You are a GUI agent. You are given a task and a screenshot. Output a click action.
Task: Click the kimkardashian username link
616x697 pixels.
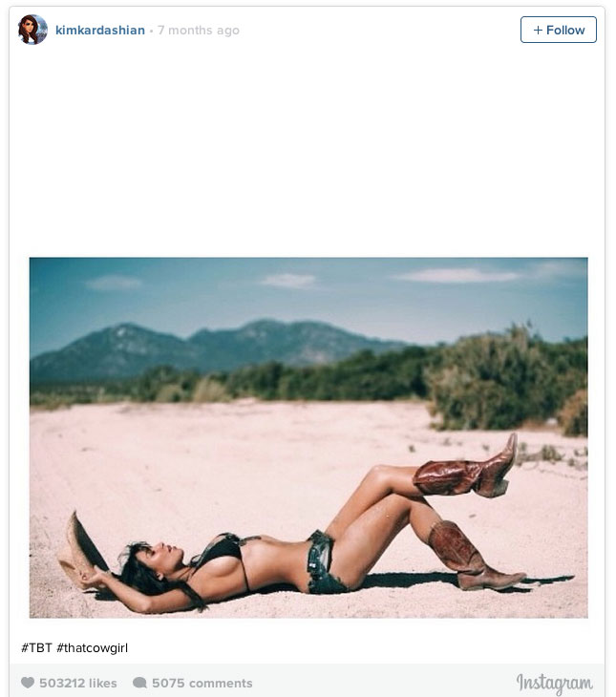(x=100, y=31)
